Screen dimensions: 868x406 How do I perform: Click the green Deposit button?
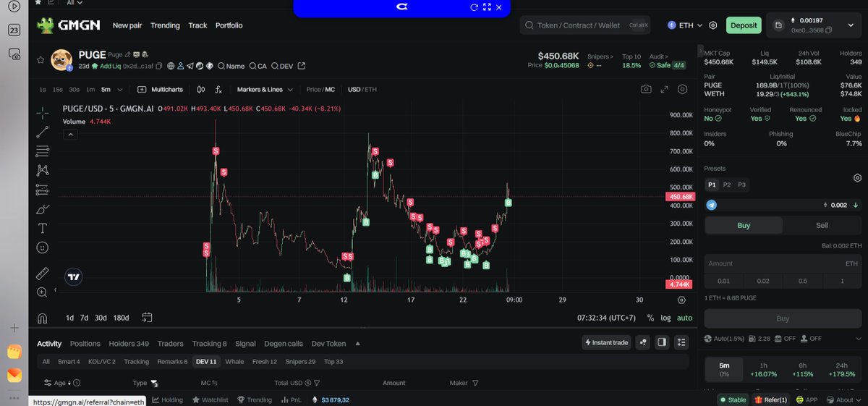[744, 25]
